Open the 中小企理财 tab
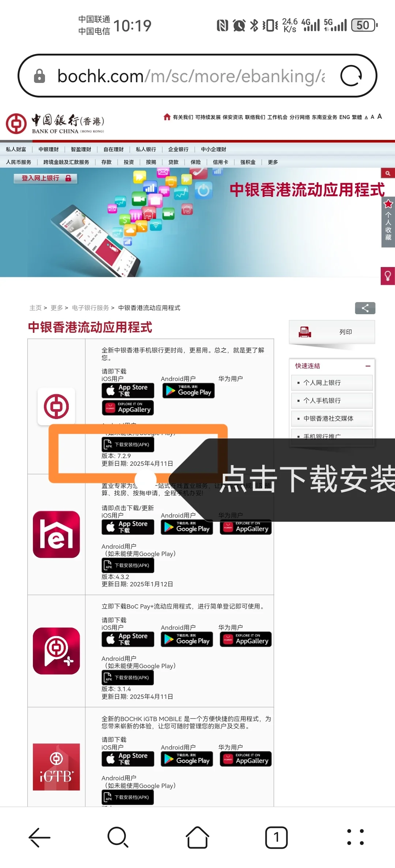Screen dimensions: 395x868 pos(214,149)
